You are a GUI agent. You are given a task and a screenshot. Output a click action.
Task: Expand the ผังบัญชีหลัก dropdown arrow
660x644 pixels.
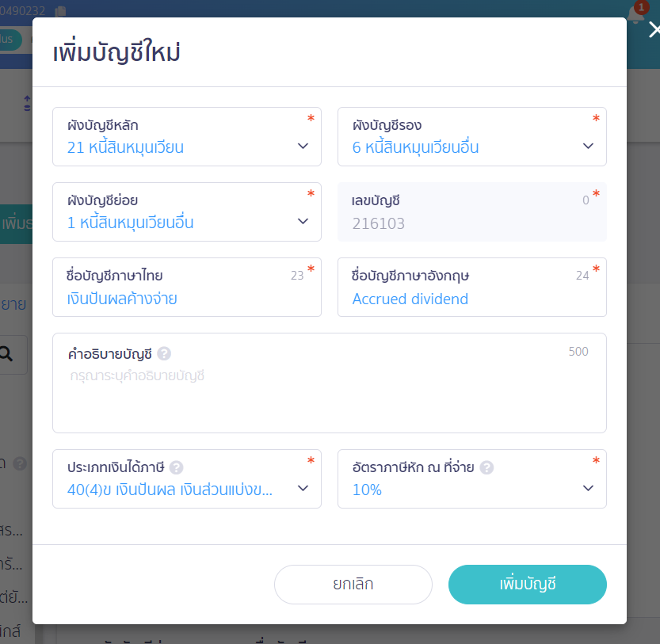tap(303, 146)
